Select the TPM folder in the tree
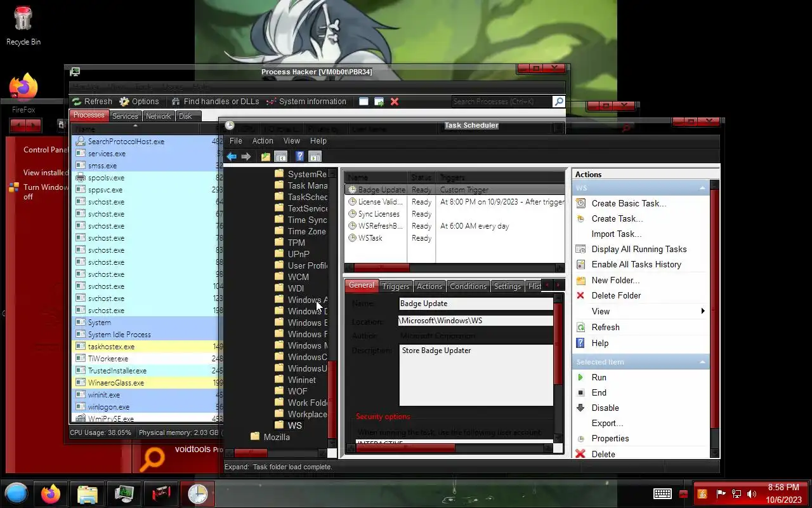812x508 pixels. point(296,243)
